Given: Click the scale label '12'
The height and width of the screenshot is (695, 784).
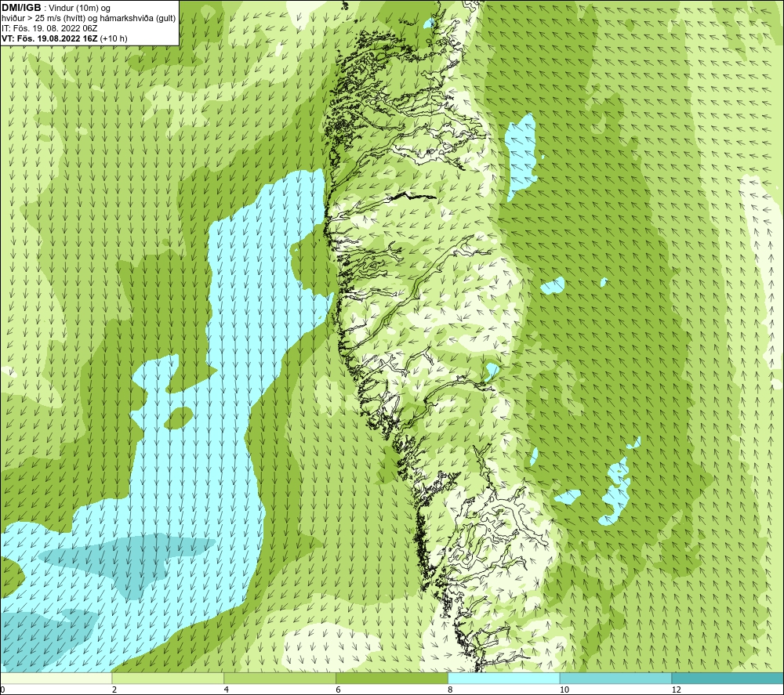Looking at the screenshot, I should [676, 690].
